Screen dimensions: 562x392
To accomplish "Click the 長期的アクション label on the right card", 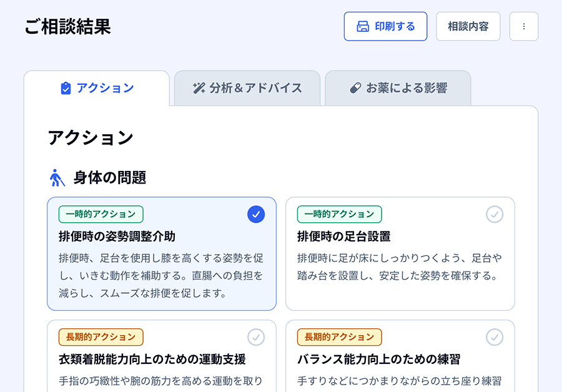I will pos(338,337).
